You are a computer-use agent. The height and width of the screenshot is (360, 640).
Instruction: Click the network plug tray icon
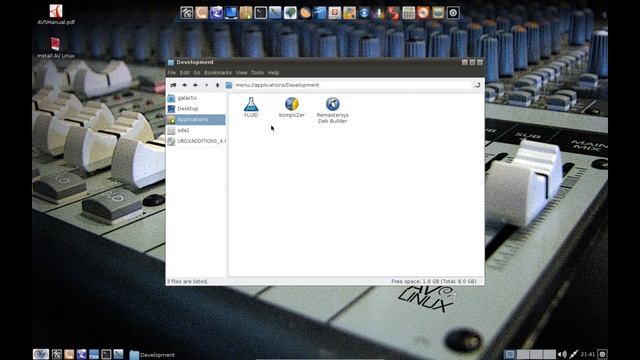[573, 354]
